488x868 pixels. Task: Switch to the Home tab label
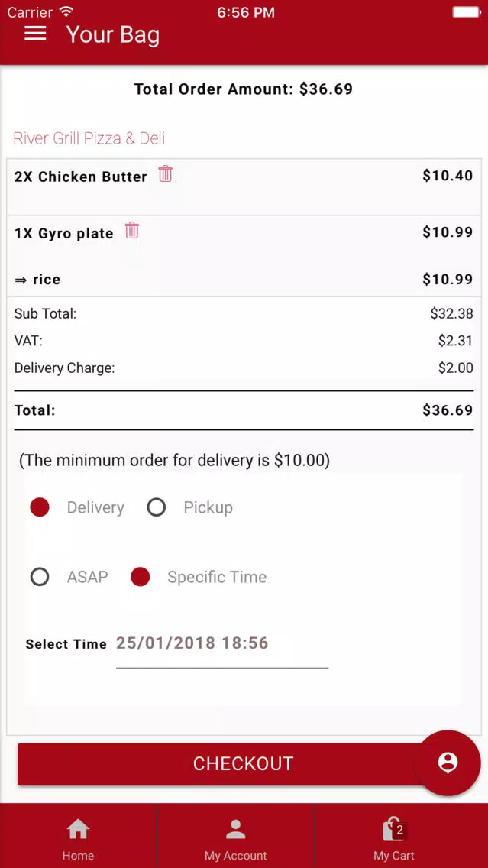[78, 856]
